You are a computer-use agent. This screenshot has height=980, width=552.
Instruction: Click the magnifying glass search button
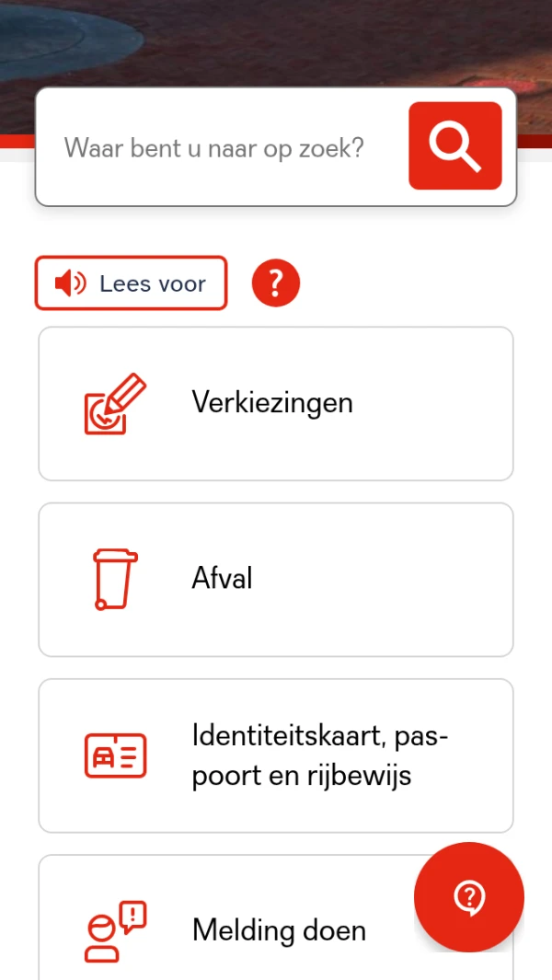click(x=455, y=145)
